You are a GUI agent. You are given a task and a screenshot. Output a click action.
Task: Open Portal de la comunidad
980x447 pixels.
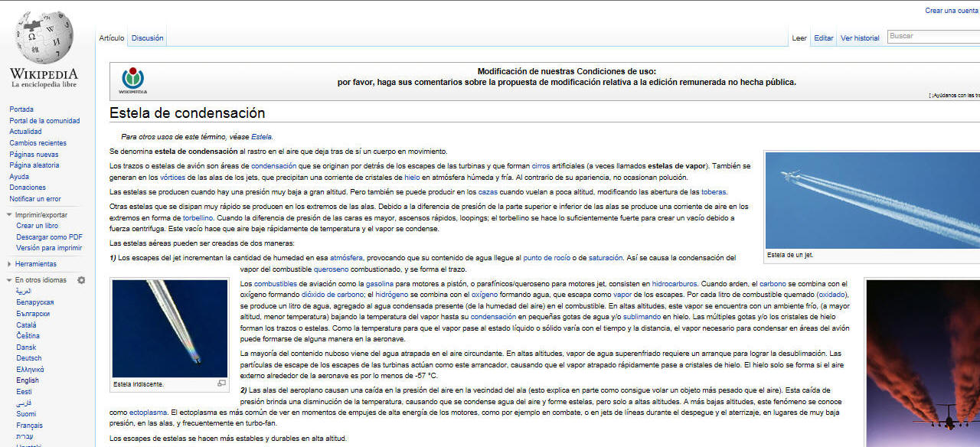click(x=44, y=121)
